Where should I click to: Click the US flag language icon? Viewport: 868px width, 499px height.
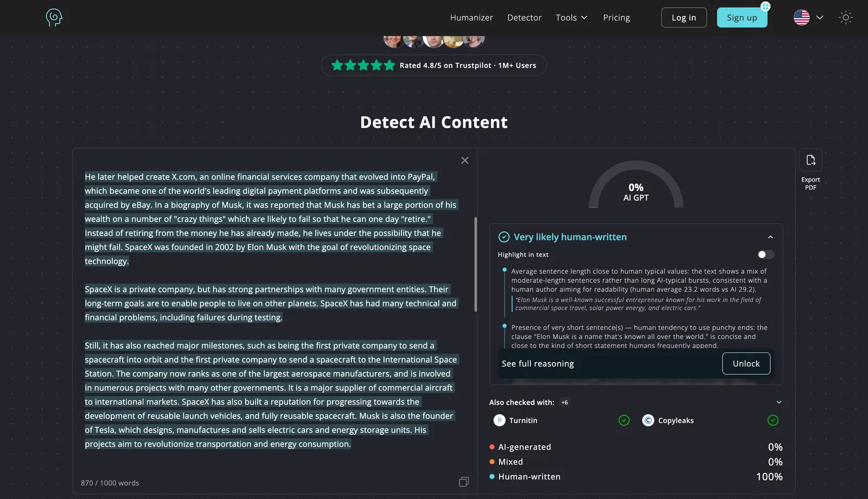coord(801,17)
